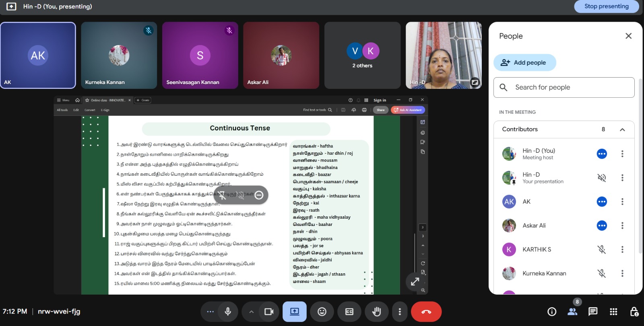Click the screen share presenting icon
The width and height of the screenshot is (644, 326).
coord(295,312)
